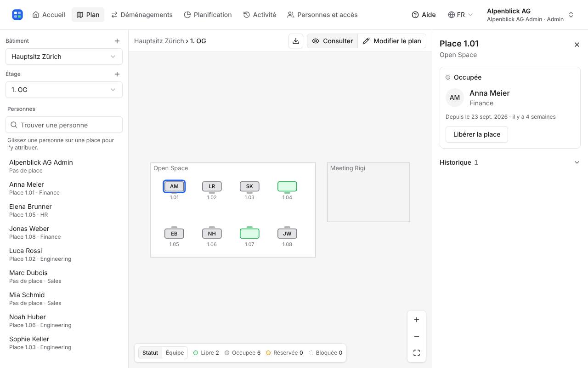This screenshot has width=588, height=368.
Task: Color the plan by Statut
Action: pyautogui.click(x=150, y=353)
